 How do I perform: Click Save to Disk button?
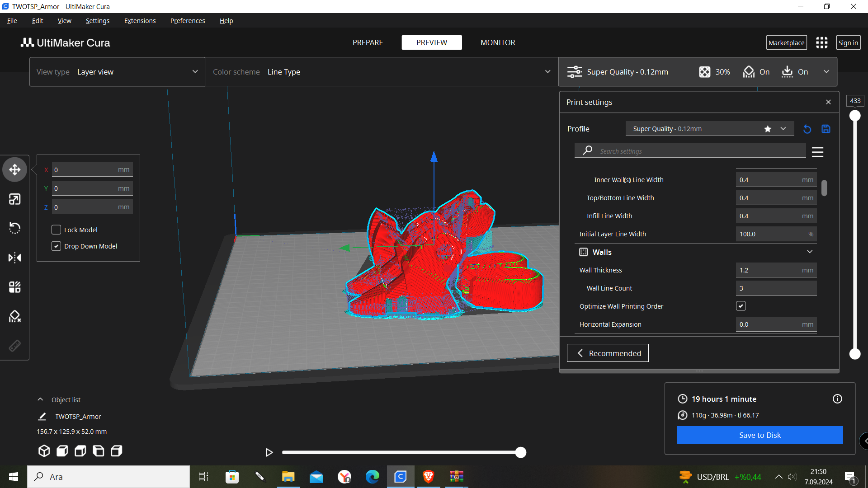click(x=759, y=435)
